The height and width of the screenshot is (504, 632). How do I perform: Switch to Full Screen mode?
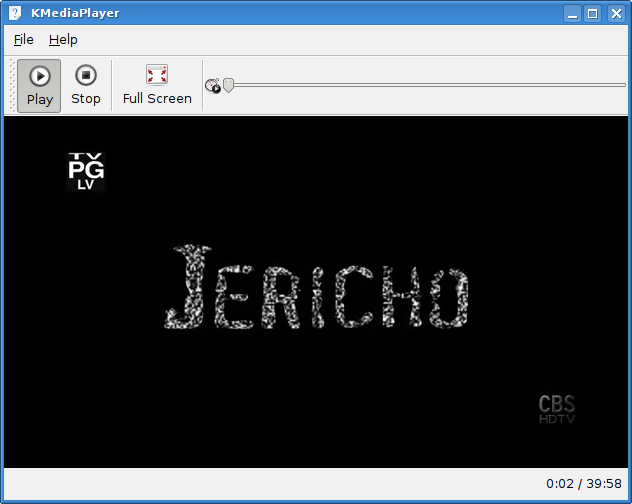click(157, 86)
